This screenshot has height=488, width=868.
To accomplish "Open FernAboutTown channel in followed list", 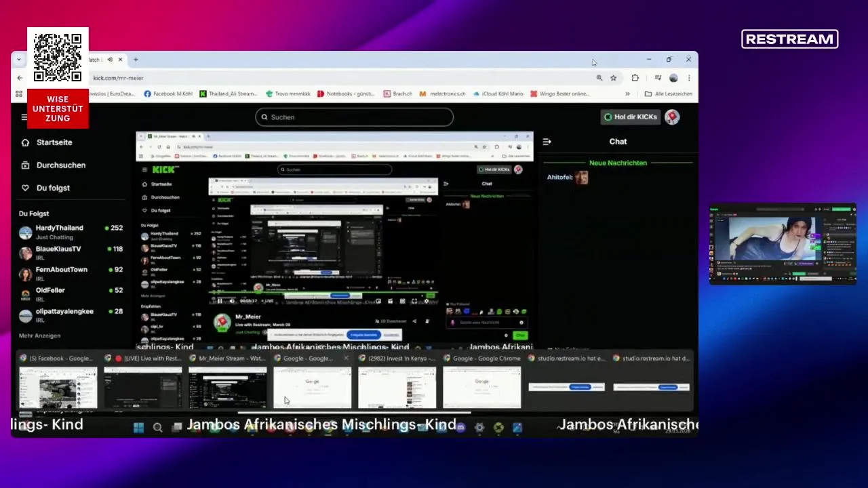I will pyautogui.click(x=71, y=273).
